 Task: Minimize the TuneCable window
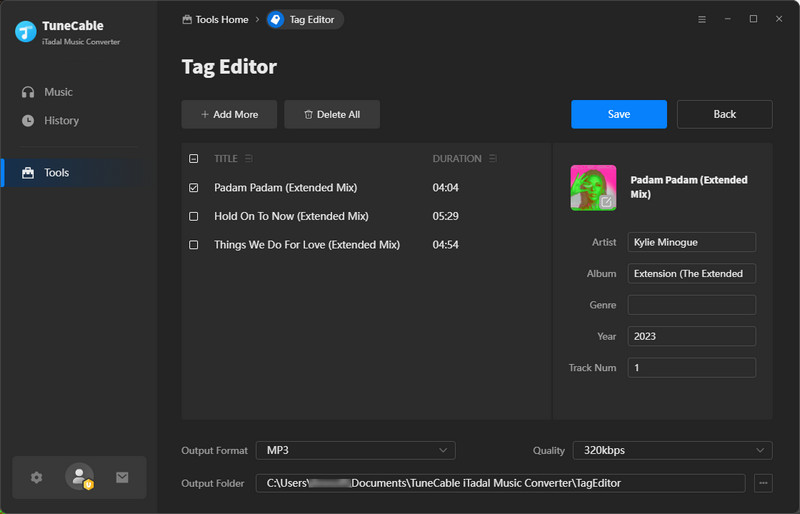tap(728, 19)
